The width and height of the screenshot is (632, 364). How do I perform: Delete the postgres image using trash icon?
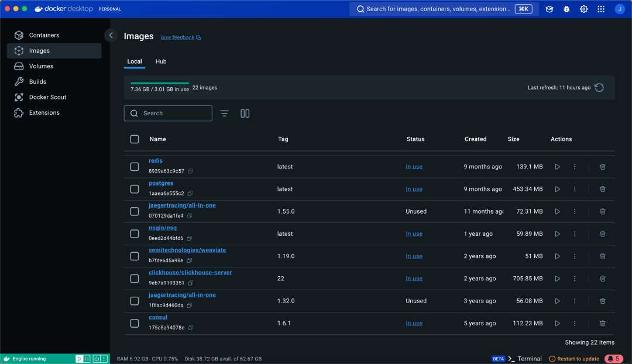click(x=602, y=189)
